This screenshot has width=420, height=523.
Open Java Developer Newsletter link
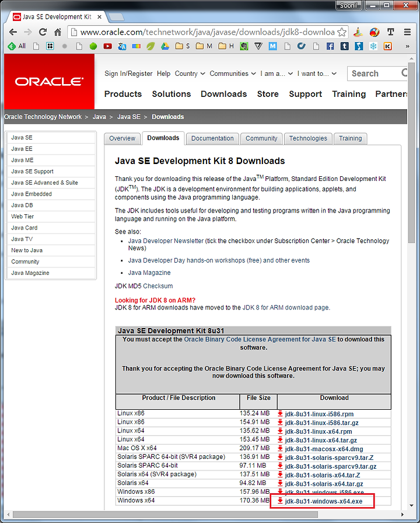pyautogui.click(x=166, y=241)
